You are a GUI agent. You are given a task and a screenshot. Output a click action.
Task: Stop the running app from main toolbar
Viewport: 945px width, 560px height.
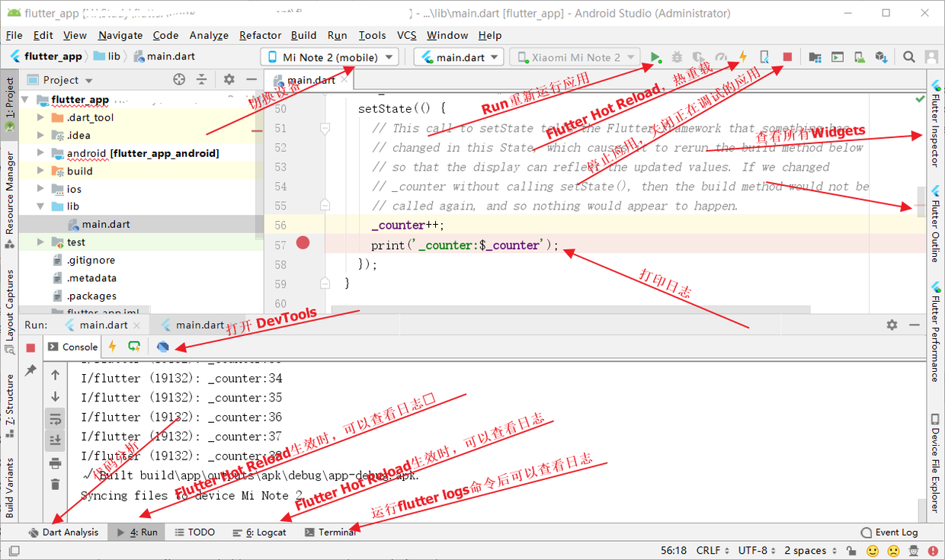787,57
